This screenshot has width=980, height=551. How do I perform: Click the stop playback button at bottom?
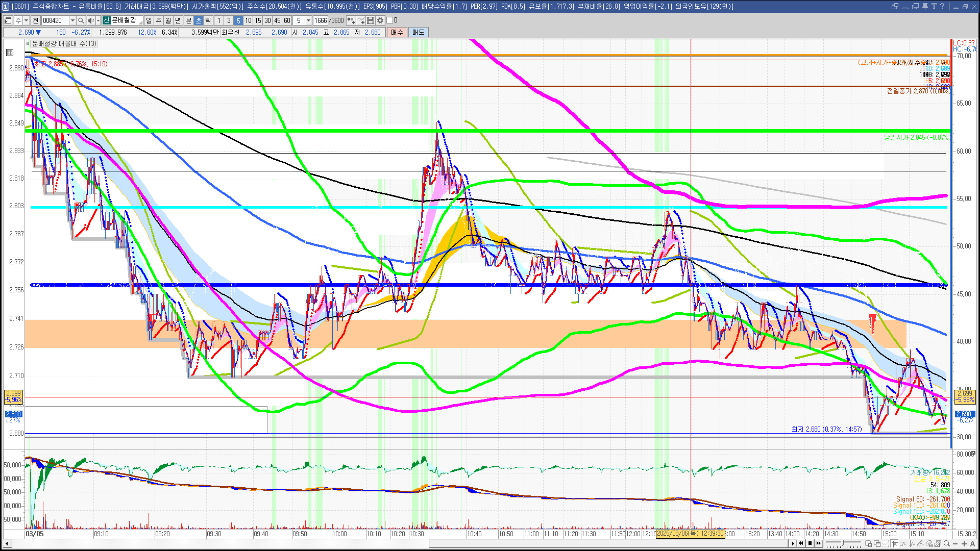(810, 543)
